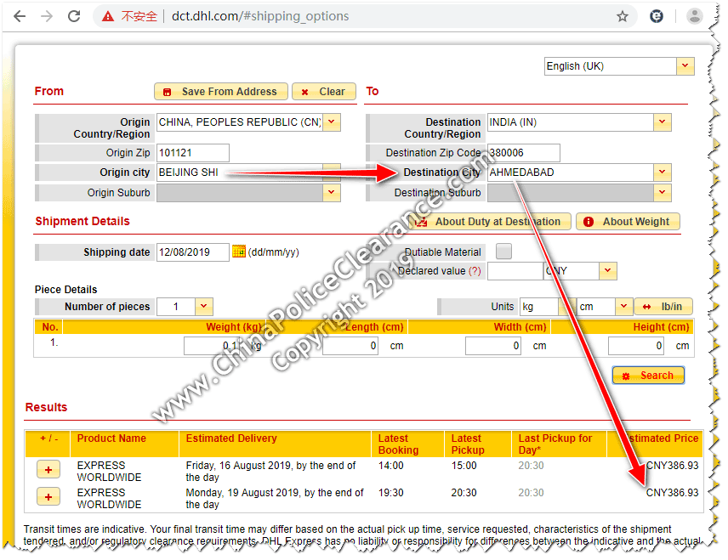Go forward in browser history
This screenshot has height=560, width=728.
coord(47,16)
